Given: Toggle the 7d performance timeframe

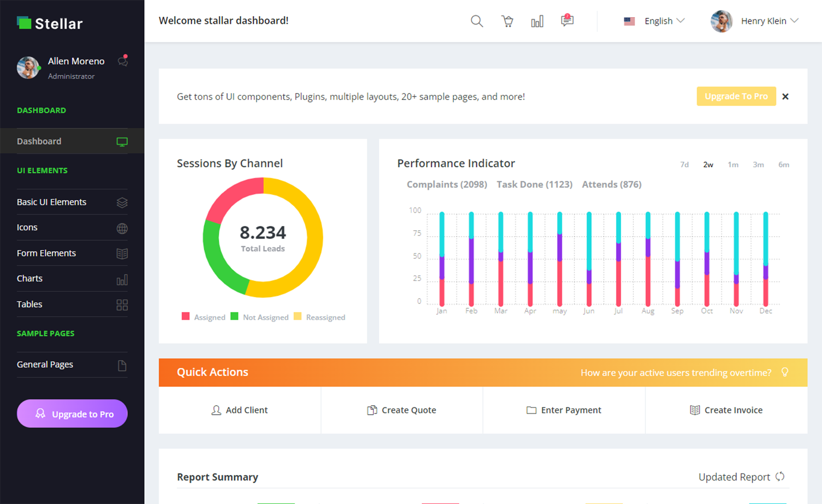Looking at the screenshot, I should [683, 164].
